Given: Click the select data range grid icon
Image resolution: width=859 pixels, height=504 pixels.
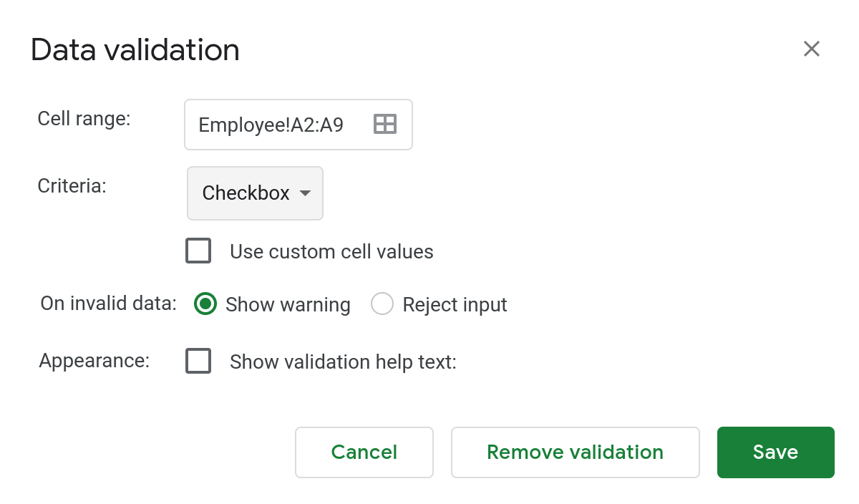Looking at the screenshot, I should click(385, 124).
